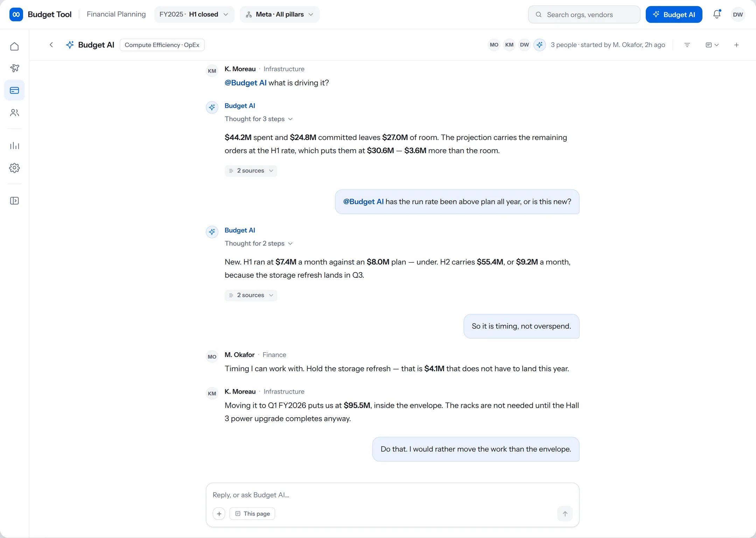Click the KM participant avatar in header
The image size is (756, 538).
tap(509, 45)
